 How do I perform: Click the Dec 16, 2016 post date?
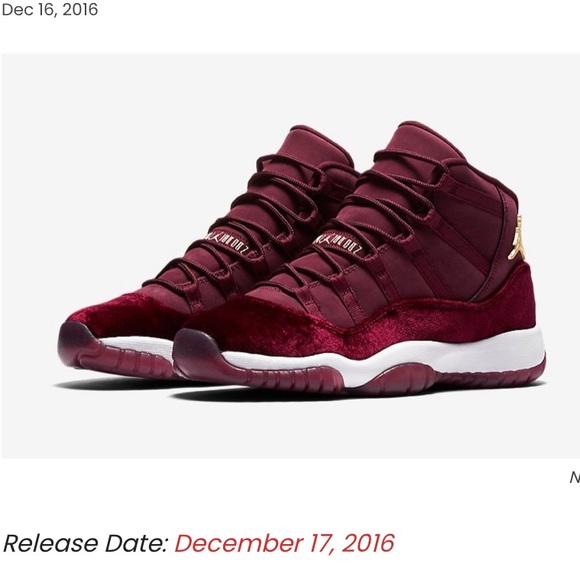coord(50,10)
